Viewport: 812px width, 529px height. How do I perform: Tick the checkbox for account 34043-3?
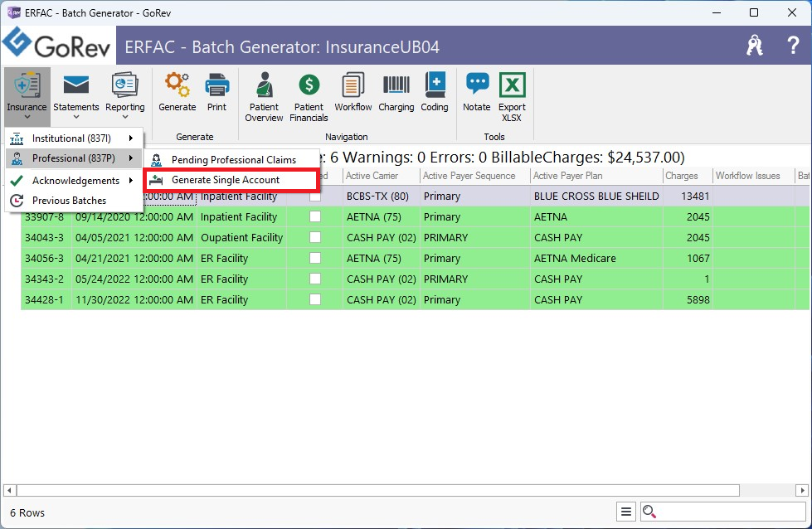tap(315, 238)
